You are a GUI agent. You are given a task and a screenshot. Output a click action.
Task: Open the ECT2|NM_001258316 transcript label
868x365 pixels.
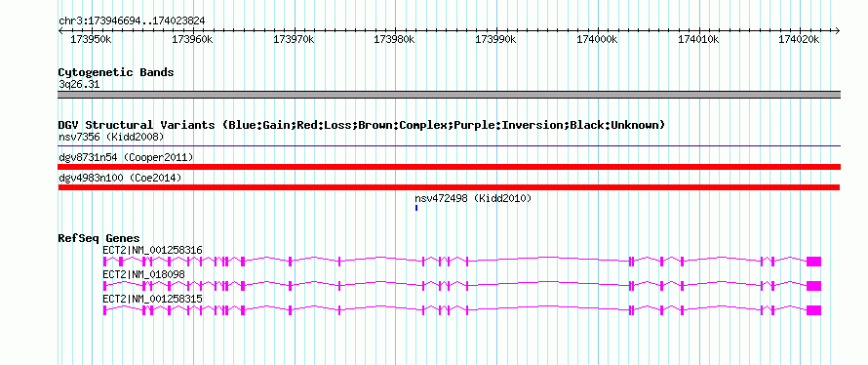(x=153, y=251)
